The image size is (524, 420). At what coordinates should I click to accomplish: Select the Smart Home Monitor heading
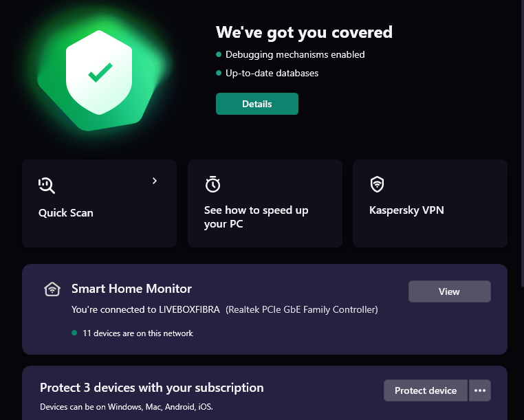click(x=131, y=289)
